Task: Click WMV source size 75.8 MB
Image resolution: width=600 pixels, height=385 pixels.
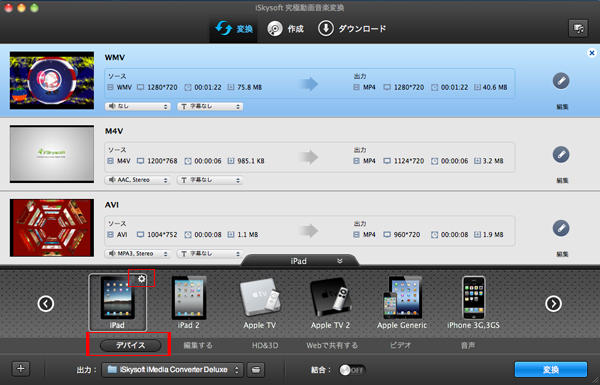Action: pos(249,87)
